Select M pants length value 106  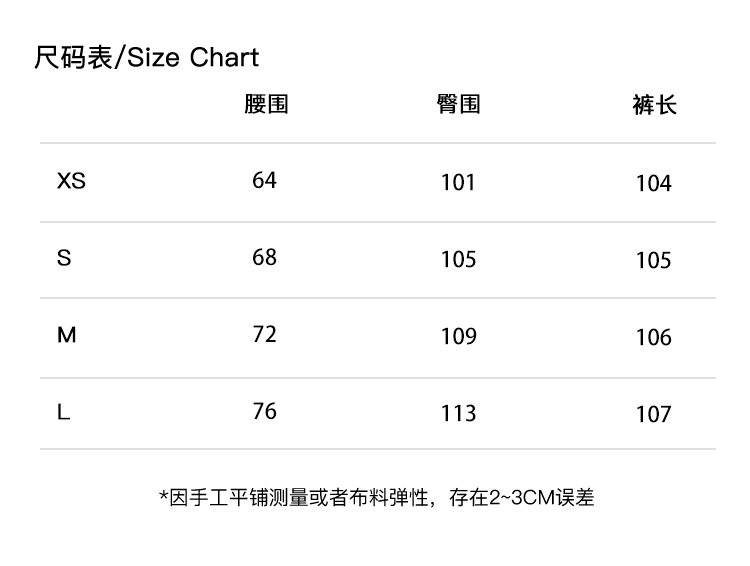pos(653,337)
